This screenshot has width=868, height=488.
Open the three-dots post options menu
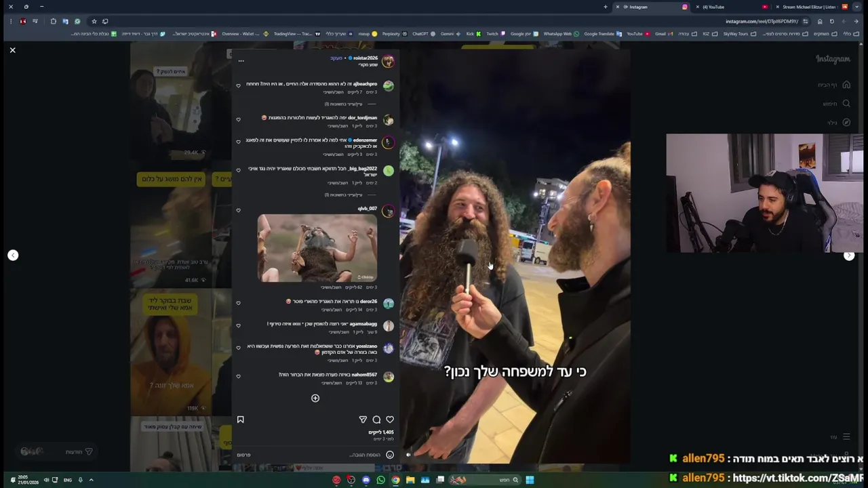(x=241, y=61)
